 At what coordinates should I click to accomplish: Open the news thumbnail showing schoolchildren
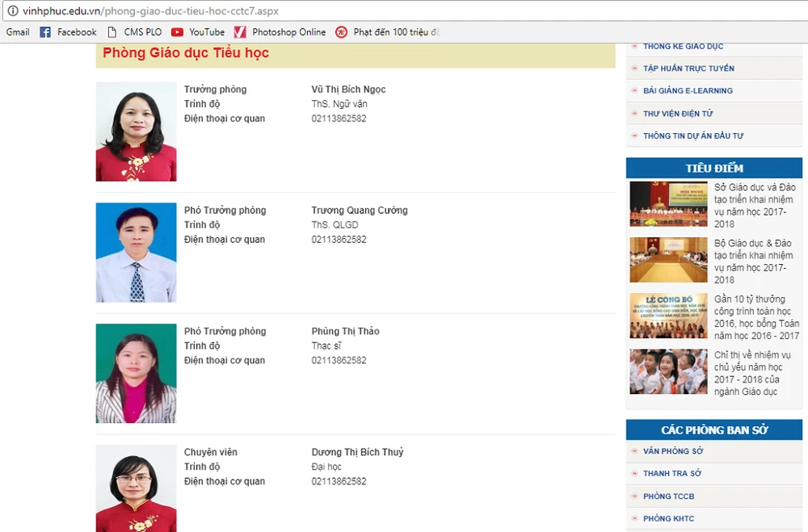(x=668, y=371)
